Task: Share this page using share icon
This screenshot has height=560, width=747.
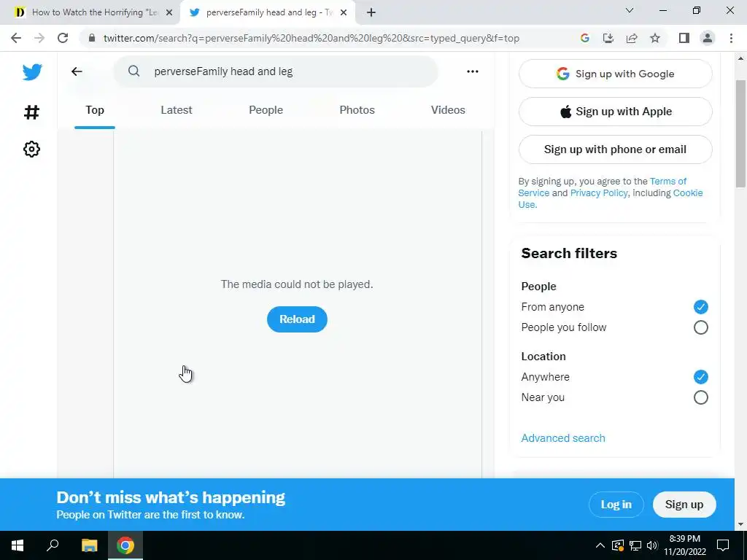Action: pyautogui.click(x=632, y=38)
